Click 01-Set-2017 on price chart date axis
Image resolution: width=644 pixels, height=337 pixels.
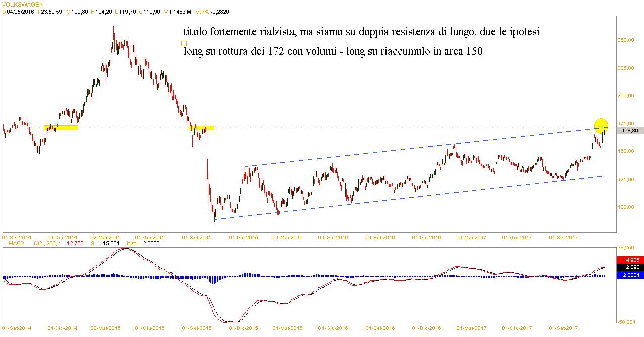pos(563,237)
